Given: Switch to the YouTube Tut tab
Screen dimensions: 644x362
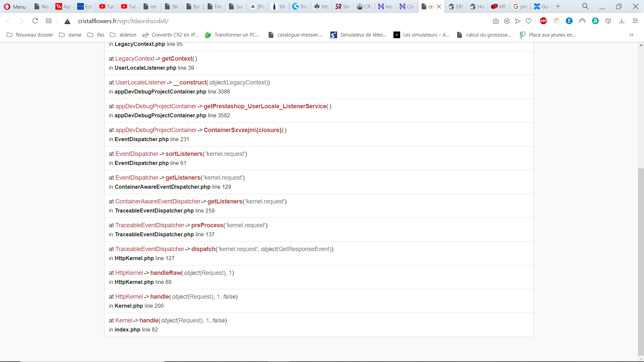Looking at the screenshot, I should pyautogui.click(x=107, y=6).
